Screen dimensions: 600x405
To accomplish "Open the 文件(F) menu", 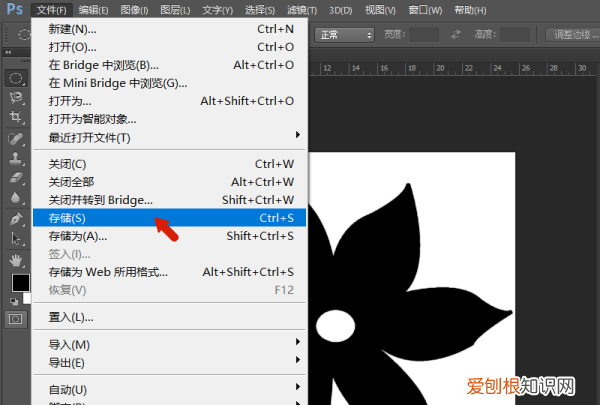I will 52,10.
